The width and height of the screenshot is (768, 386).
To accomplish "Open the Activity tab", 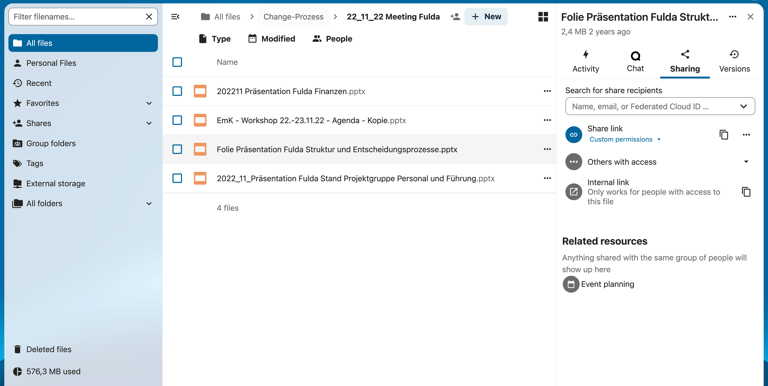I will pyautogui.click(x=586, y=62).
